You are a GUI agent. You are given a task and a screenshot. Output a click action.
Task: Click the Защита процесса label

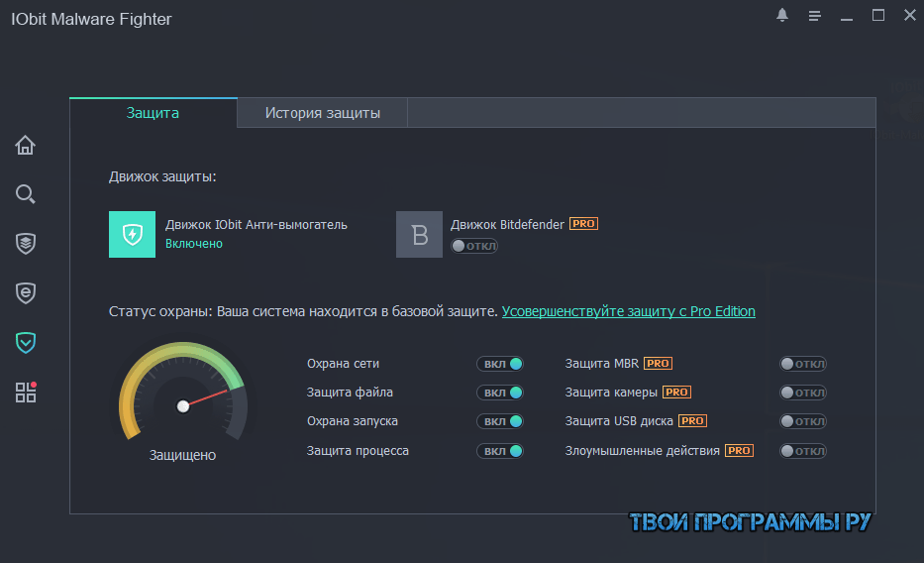(358, 451)
